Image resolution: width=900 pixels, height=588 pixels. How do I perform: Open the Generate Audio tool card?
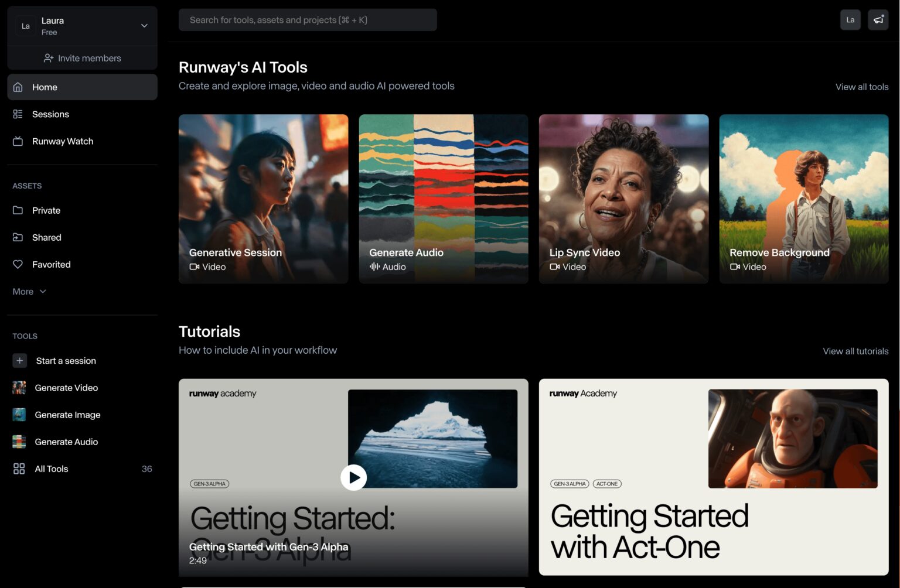click(444, 199)
